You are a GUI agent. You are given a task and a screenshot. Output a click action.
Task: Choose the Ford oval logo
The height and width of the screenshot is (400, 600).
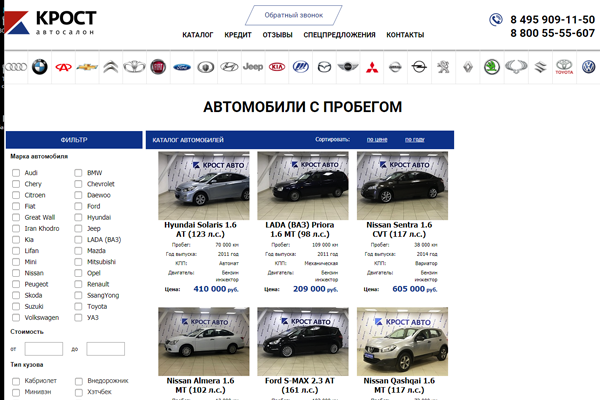point(182,67)
